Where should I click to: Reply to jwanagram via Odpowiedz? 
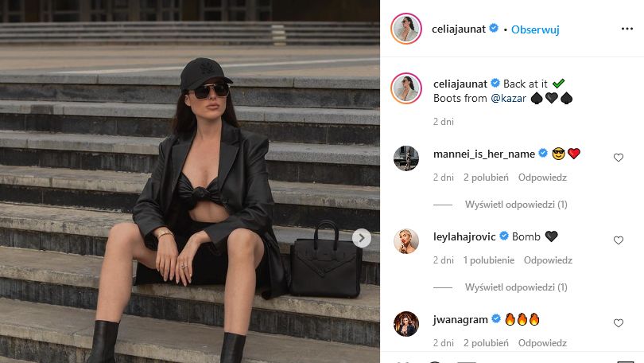(x=542, y=343)
